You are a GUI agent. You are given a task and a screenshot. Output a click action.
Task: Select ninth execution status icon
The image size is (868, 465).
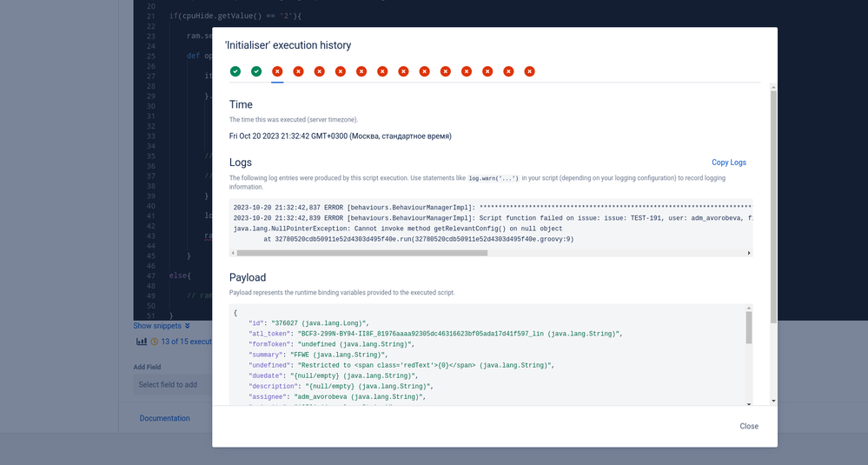tap(403, 71)
